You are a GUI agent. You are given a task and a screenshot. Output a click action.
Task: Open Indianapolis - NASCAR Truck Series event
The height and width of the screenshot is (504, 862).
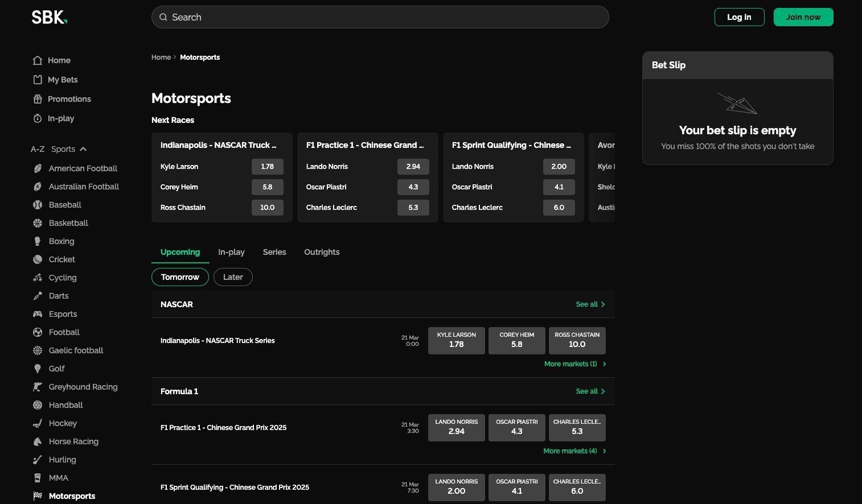coord(217,341)
